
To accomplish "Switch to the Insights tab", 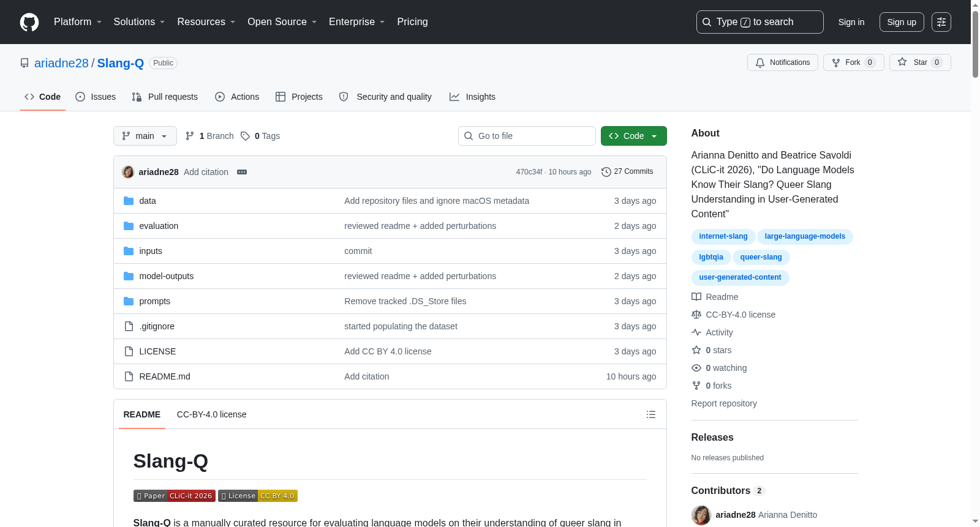I will coord(472,97).
